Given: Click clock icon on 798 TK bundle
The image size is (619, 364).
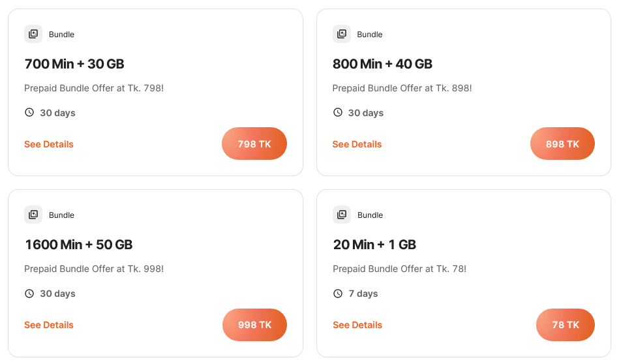Looking at the screenshot, I should pos(29,112).
